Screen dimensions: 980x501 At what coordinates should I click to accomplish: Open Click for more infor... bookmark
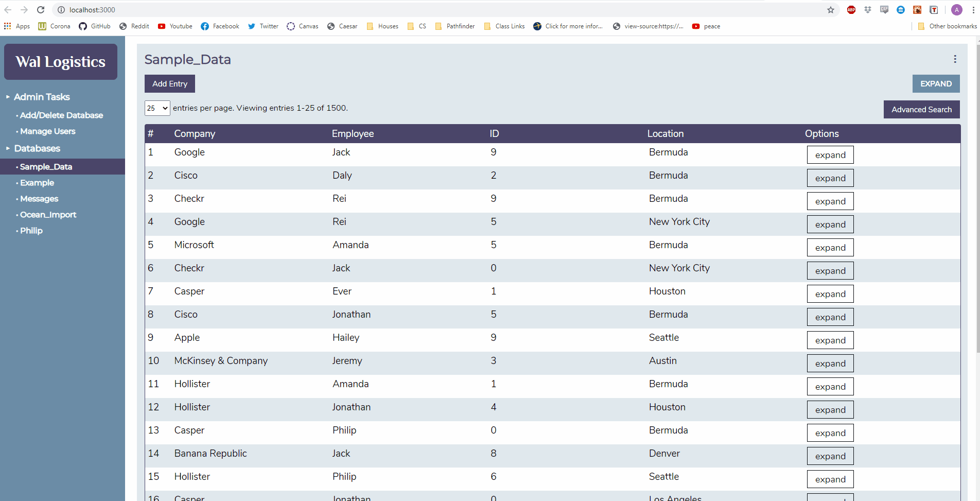(x=568, y=26)
